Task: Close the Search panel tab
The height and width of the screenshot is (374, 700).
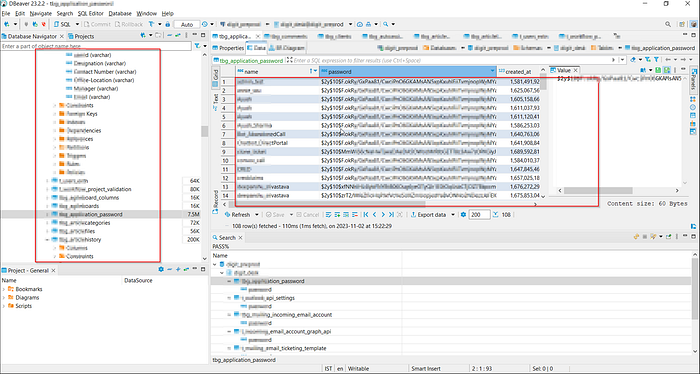Action: pos(240,237)
